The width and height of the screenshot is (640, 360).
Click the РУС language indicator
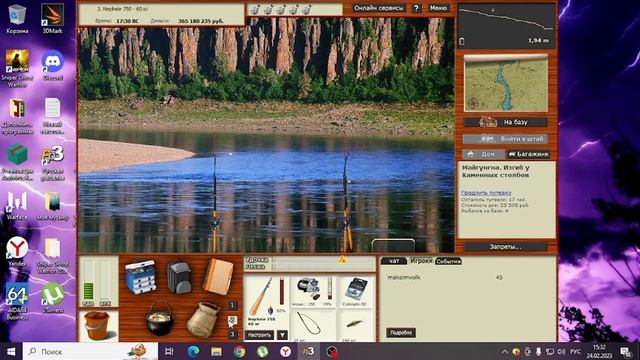pos(575,351)
